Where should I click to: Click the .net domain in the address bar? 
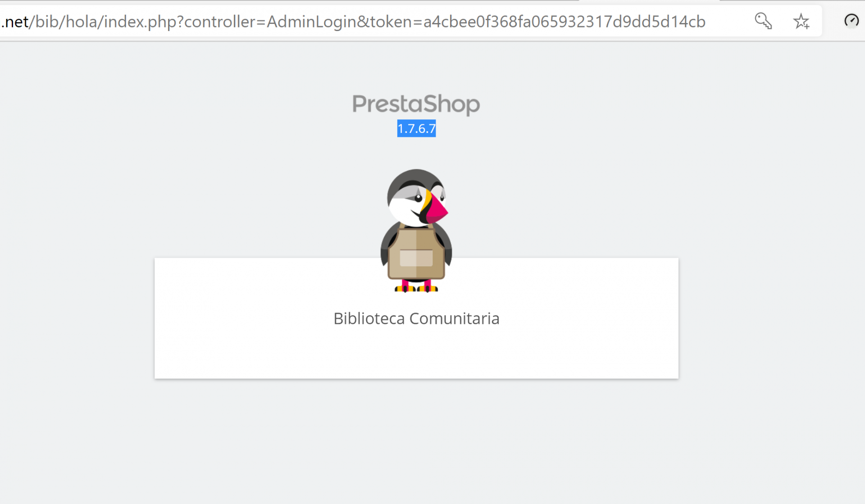(x=15, y=22)
